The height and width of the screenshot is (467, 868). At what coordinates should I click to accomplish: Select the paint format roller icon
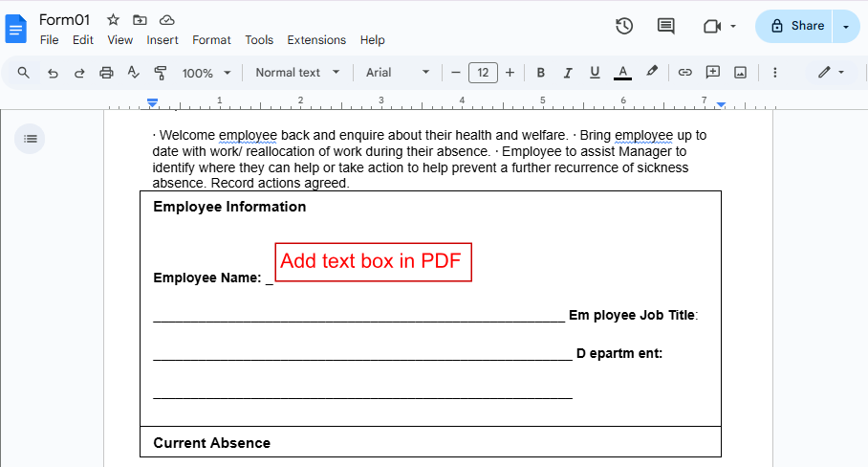pos(160,73)
